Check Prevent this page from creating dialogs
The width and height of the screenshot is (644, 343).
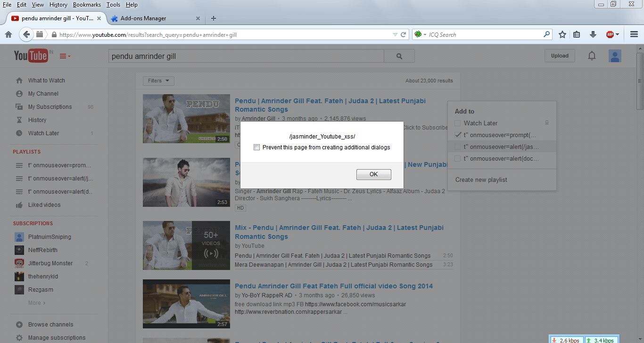256,147
